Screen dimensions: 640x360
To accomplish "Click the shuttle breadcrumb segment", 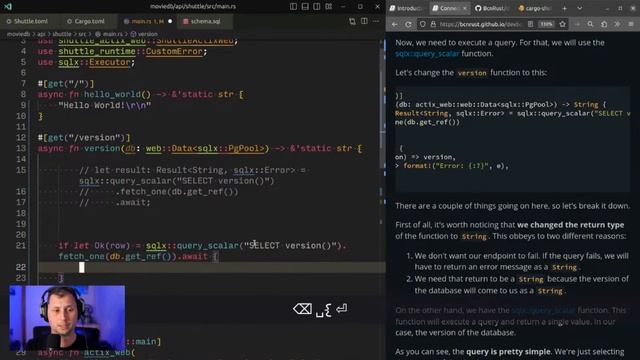I will click(62, 34).
